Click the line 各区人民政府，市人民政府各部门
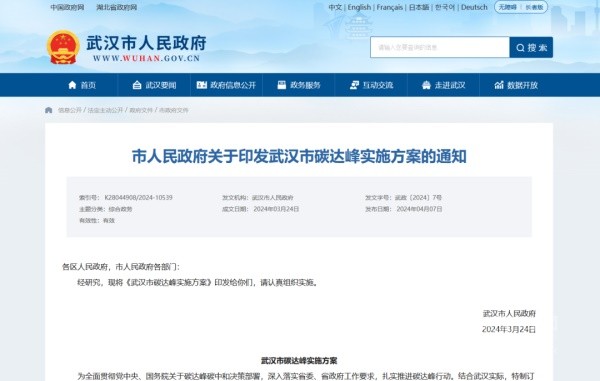This screenshot has width=600, height=381. tap(121, 267)
